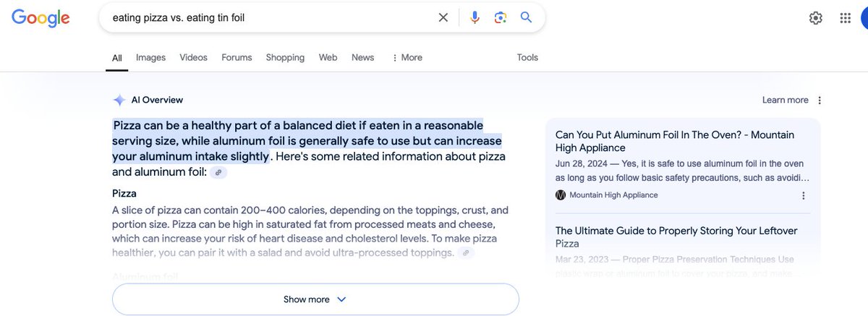Switch to the Images tab
Viewport: 868px width, 316px height.
150,58
